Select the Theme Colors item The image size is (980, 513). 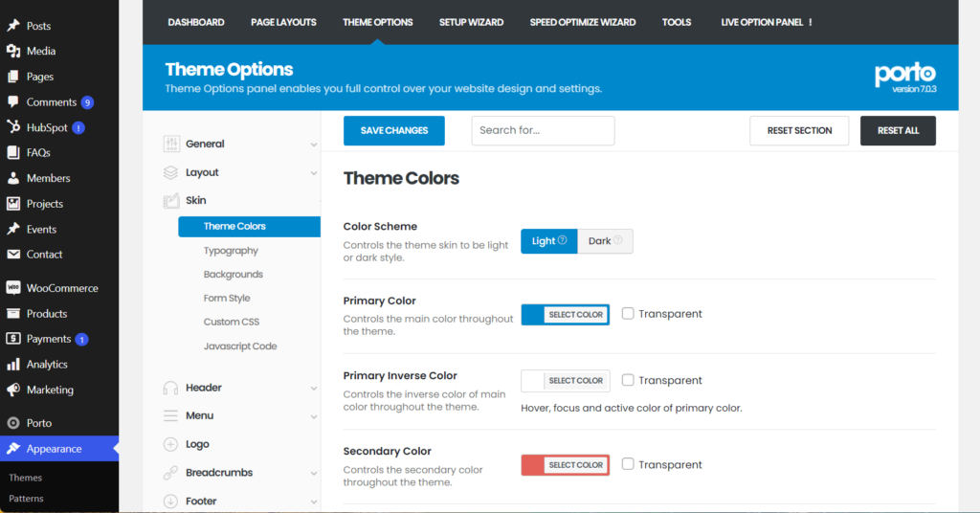tap(250, 226)
